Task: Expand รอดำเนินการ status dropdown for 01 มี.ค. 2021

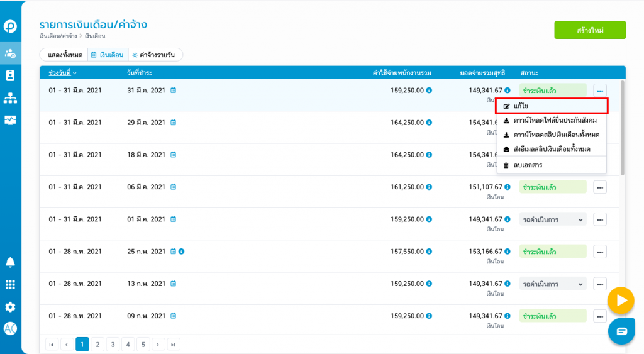Action: pyautogui.click(x=553, y=219)
